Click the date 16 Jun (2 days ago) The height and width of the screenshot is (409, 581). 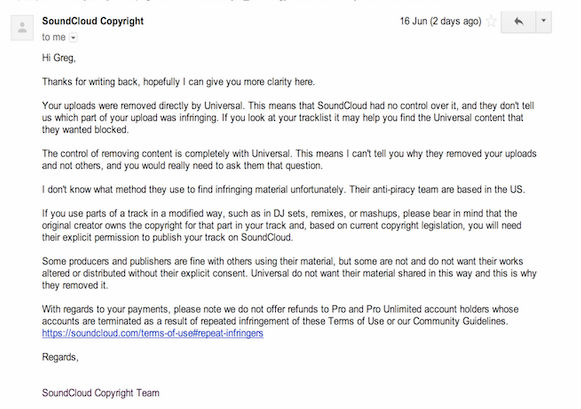pos(441,21)
